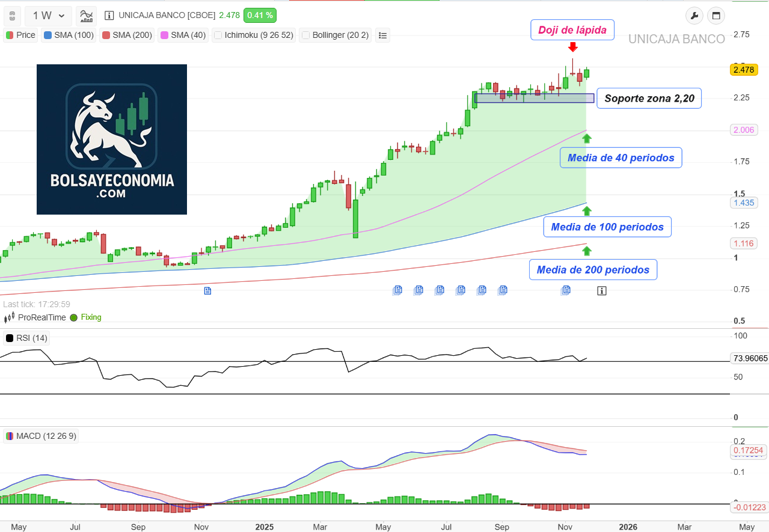Expand the RSI (14) indicator settings
This screenshot has width=769, height=532.
click(25, 338)
